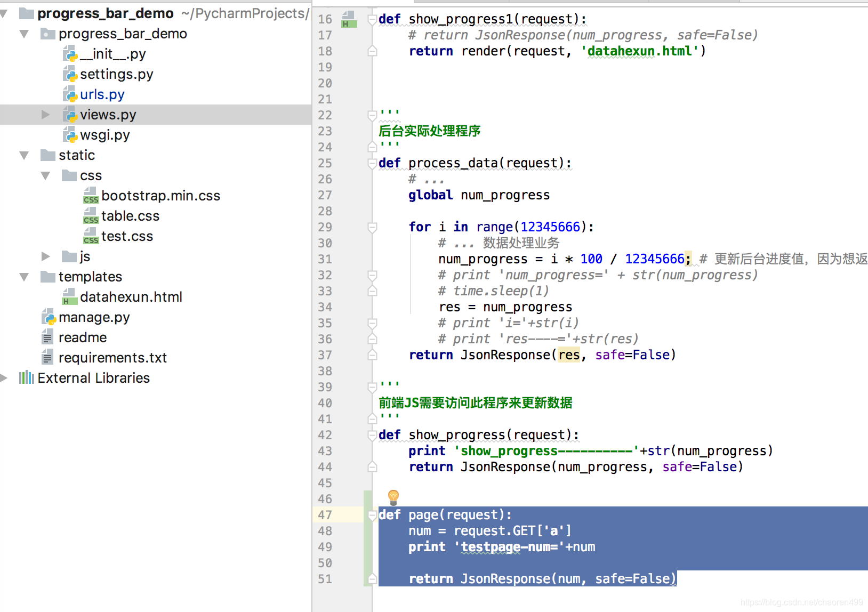Click line number 45 in the gutter
This screenshot has height=612, width=868.
[325, 483]
